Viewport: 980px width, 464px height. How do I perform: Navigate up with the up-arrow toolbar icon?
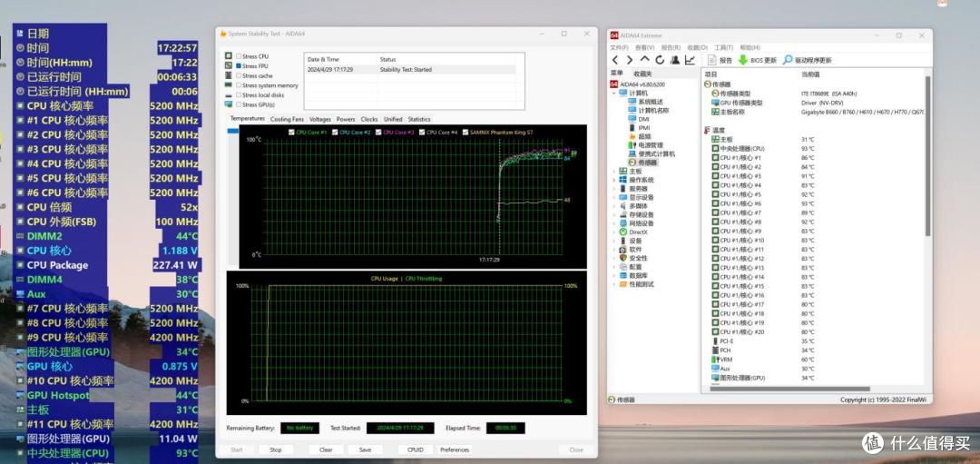(645, 60)
